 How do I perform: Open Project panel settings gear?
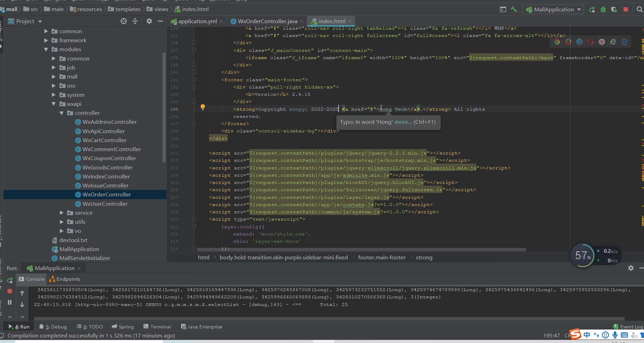pyautogui.click(x=149, y=21)
